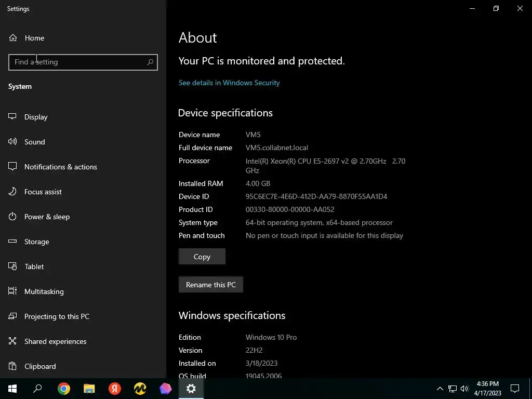This screenshot has height=399, width=532.
Task: Click the Home icon in Settings sidebar
Action: [x=13, y=37]
